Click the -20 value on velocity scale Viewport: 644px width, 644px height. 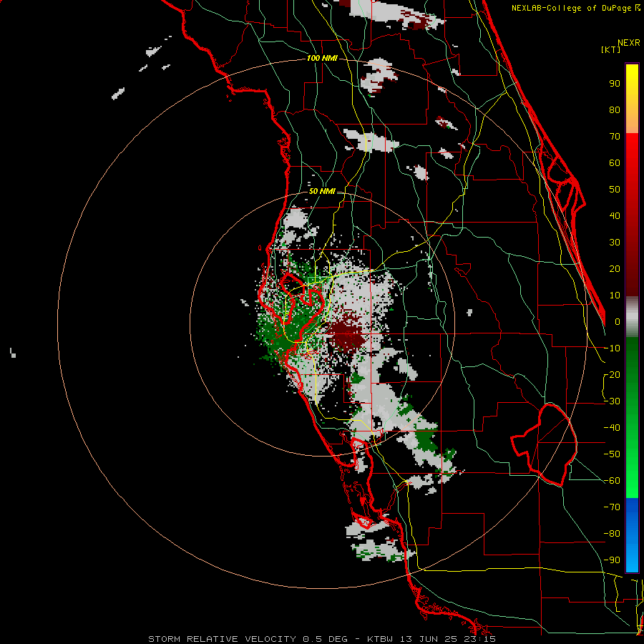click(x=612, y=374)
